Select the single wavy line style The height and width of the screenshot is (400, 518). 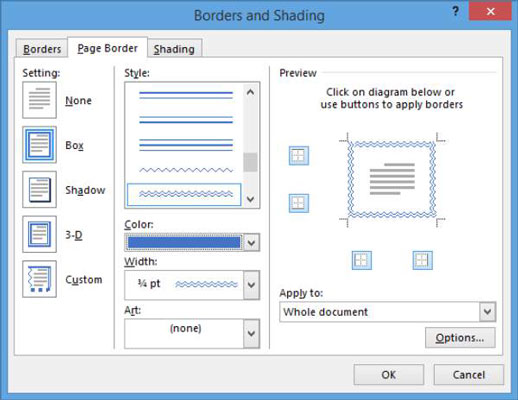coord(186,170)
